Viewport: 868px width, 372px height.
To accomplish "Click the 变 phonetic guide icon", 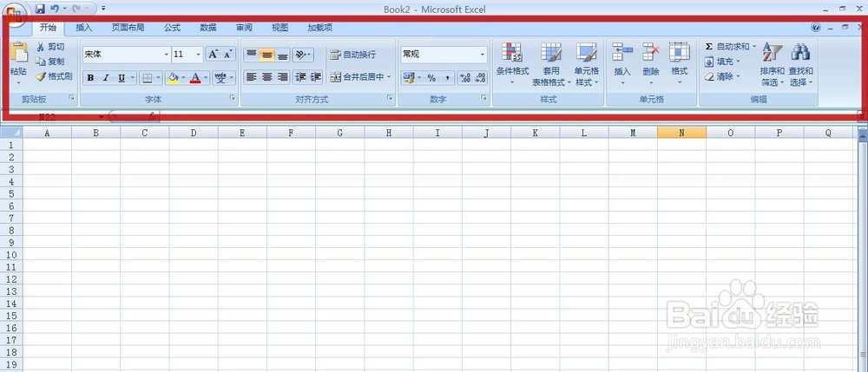I will point(220,77).
